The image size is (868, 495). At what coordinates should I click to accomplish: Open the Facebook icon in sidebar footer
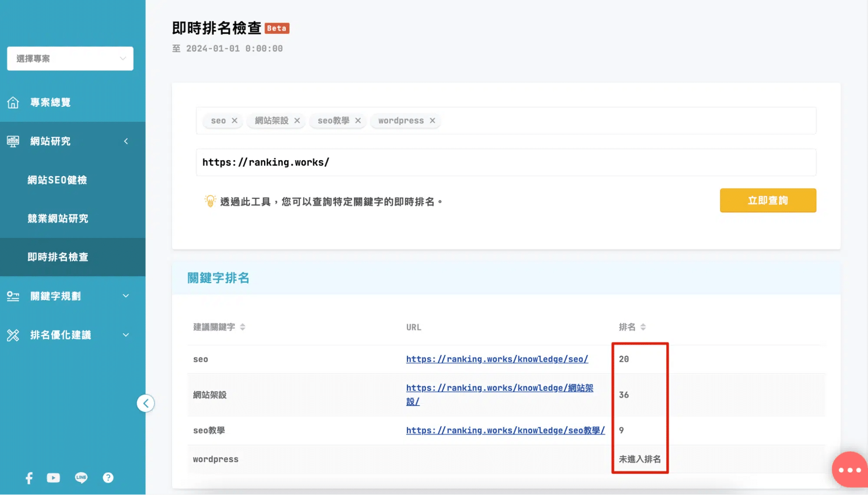point(29,478)
